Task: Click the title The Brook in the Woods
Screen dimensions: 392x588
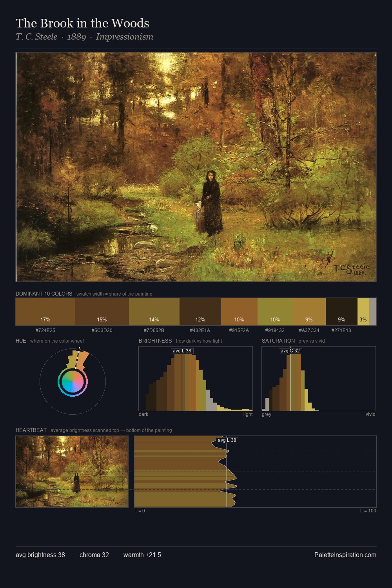Action: tap(82, 23)
